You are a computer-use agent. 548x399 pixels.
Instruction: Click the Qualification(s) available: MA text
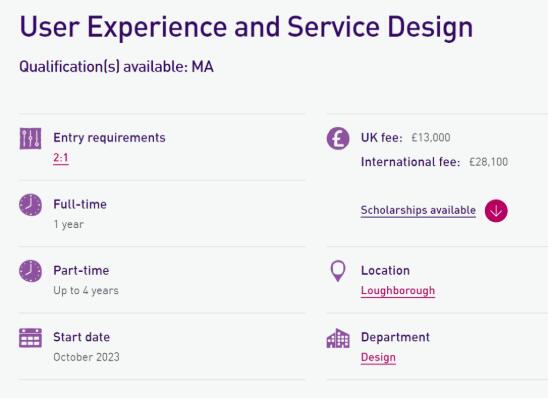[116, 67]
